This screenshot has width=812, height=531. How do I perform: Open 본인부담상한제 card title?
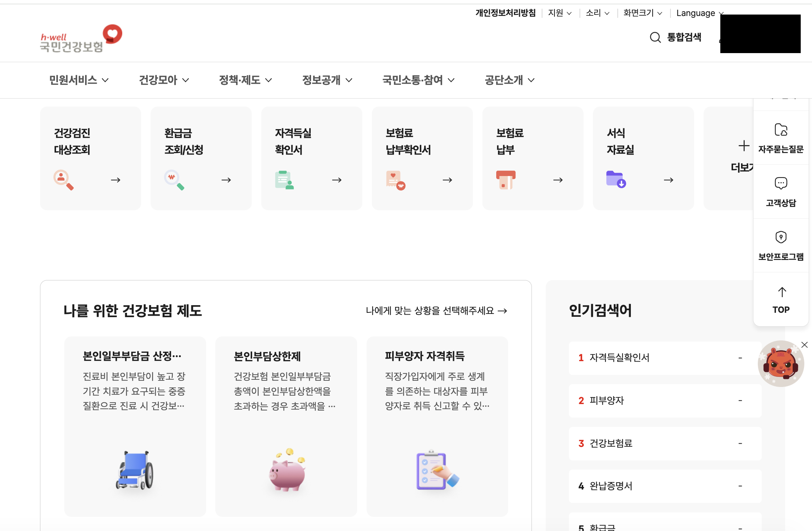(267, 356)
